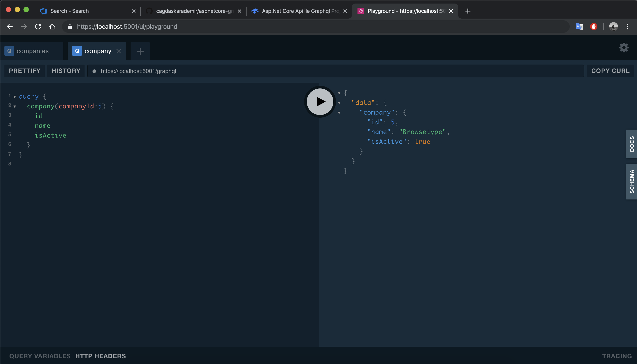Collapse the root response object

(339, 93)
